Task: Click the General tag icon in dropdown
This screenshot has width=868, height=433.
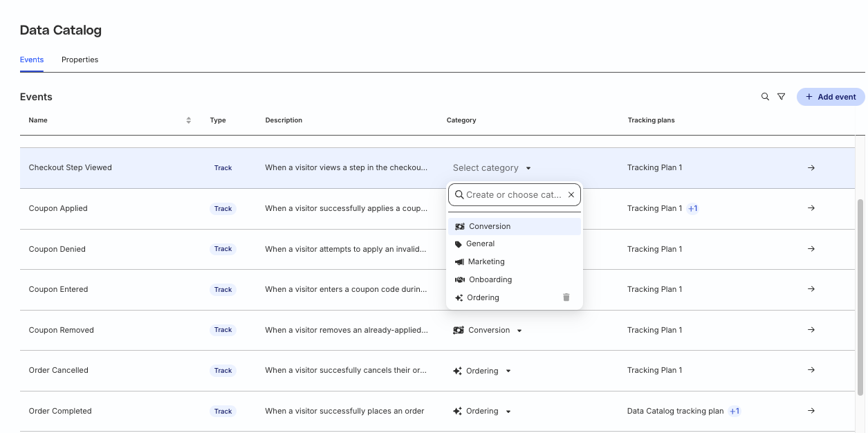Action: click(459, 244)
